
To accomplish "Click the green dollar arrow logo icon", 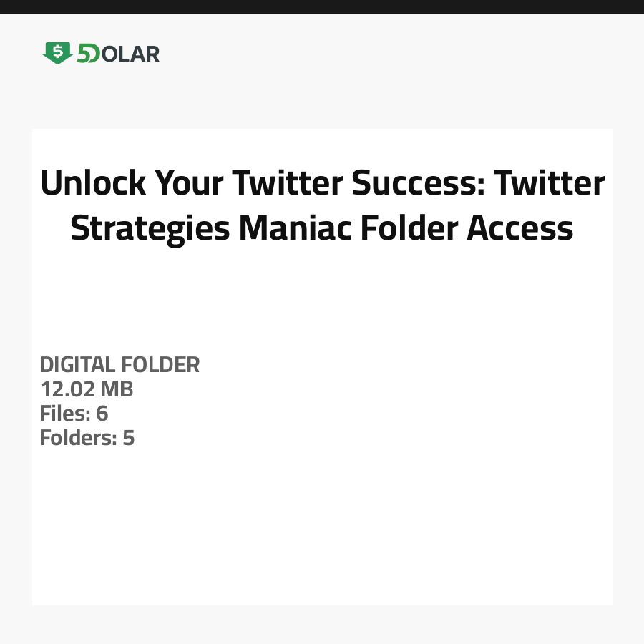I will [x=57, y=53].
